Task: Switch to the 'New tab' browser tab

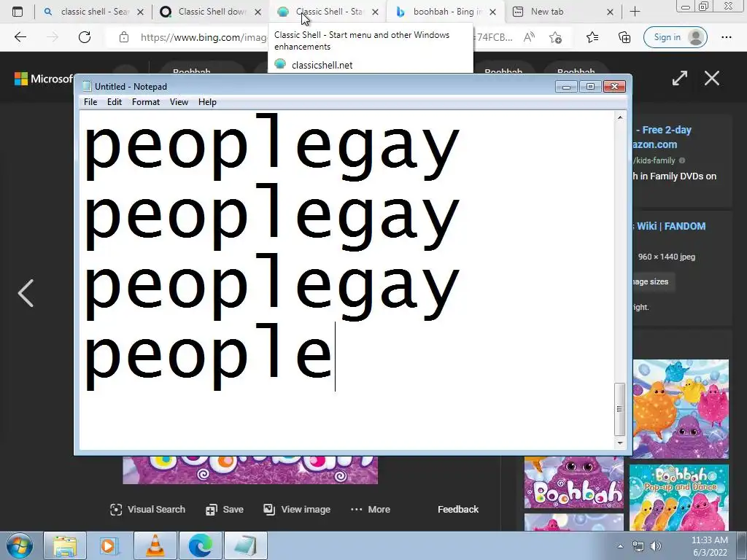Action: (x=562, y=12)
